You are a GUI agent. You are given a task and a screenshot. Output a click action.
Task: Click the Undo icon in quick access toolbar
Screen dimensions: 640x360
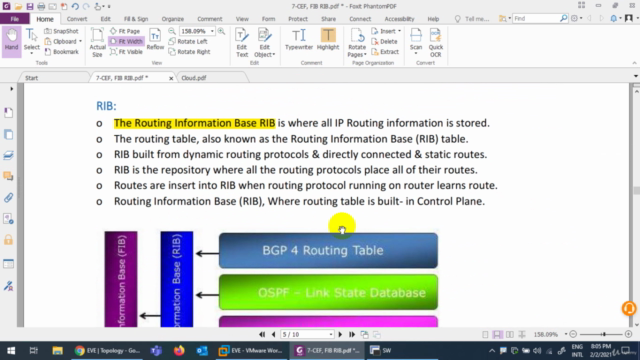tap(75, 6)
